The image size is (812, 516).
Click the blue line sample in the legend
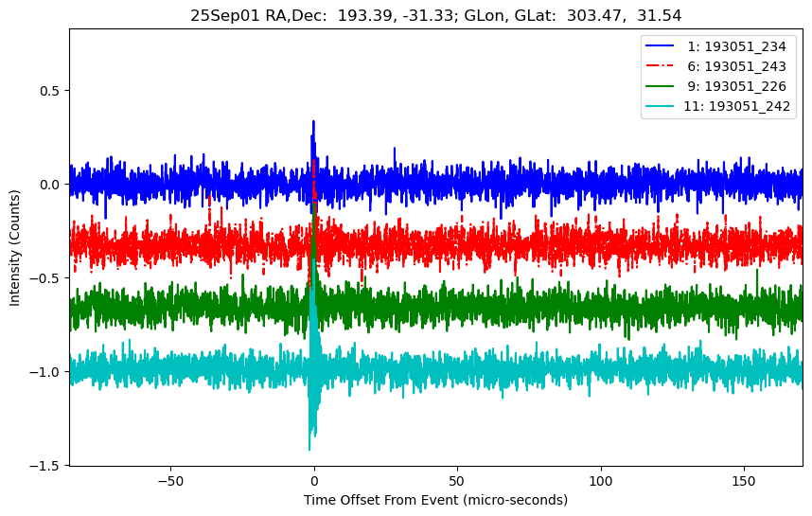tap(660, 46)
